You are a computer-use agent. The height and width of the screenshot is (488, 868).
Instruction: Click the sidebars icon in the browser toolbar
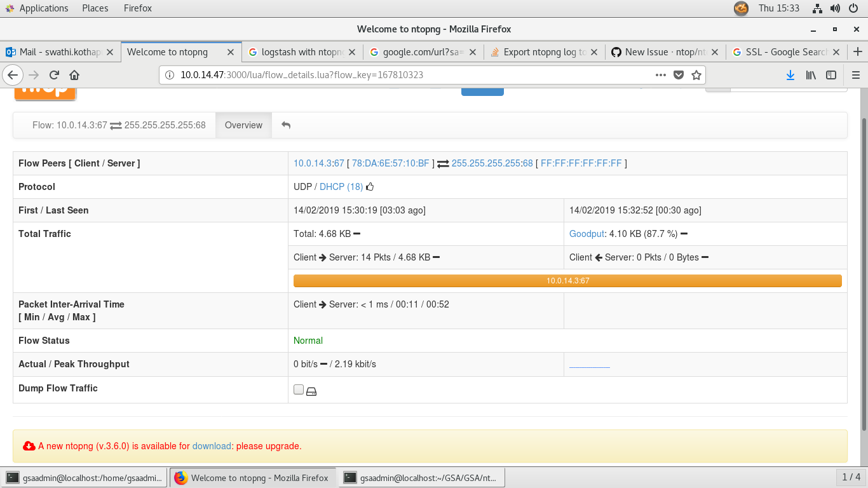click(x=831, y=74)
